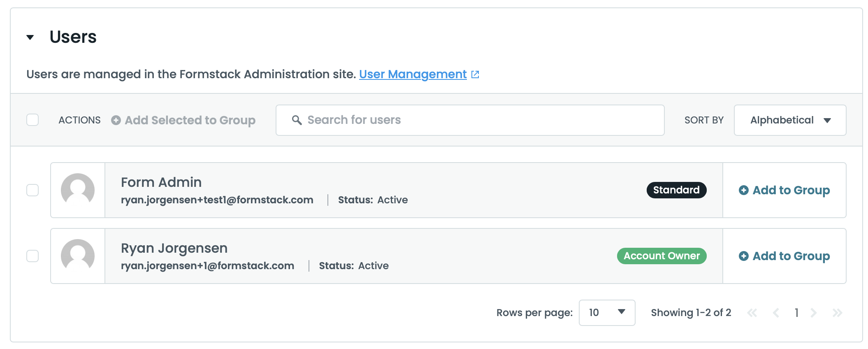Open the Rows per page dropdown
Image resolution: width=868 pixels, height=349 pixels.
pos(607,313)
